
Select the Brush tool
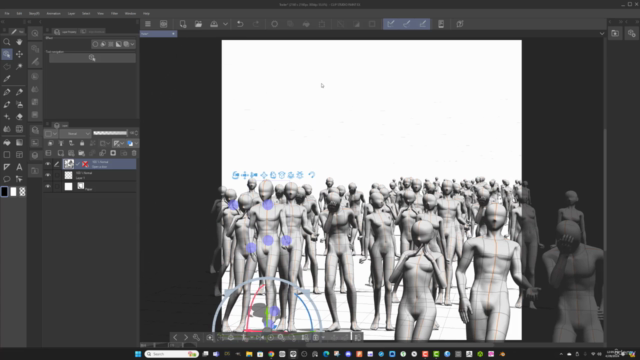(7, 104)
